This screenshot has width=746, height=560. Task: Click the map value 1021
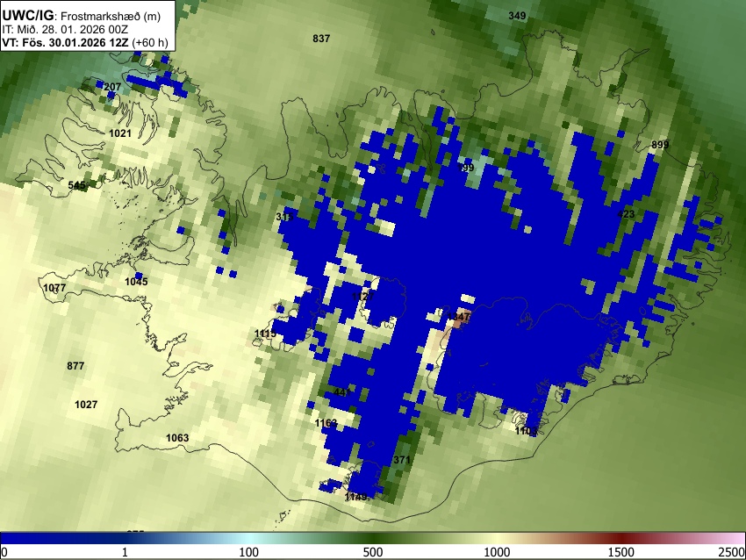click(x=120, y=133)
